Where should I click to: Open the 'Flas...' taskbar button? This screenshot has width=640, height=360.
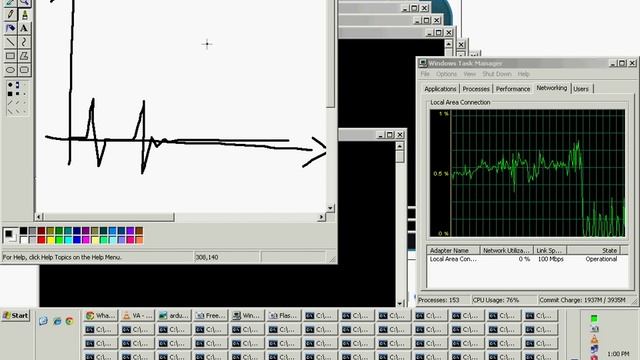click(284, 316)
